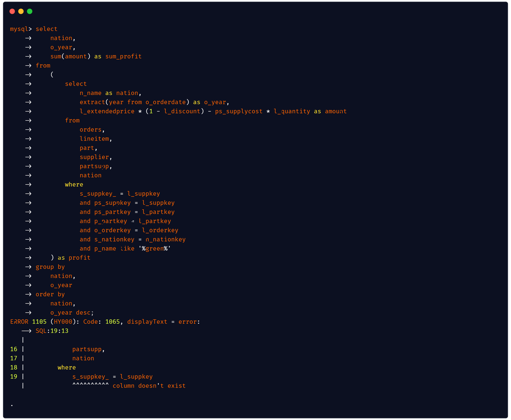Click the SQL:19:13 error location
Screen dimensions: 511x420
tap(52, 331)
